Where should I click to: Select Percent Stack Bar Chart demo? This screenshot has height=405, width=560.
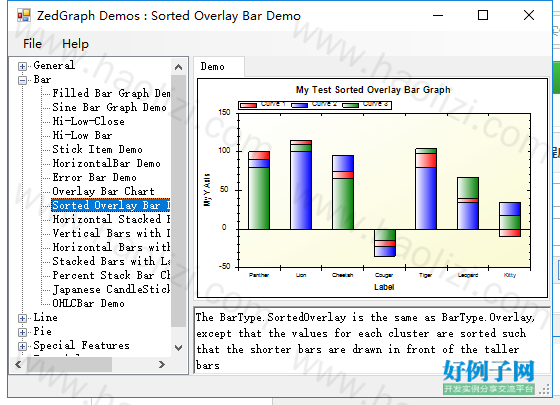[x=111, y=275]
